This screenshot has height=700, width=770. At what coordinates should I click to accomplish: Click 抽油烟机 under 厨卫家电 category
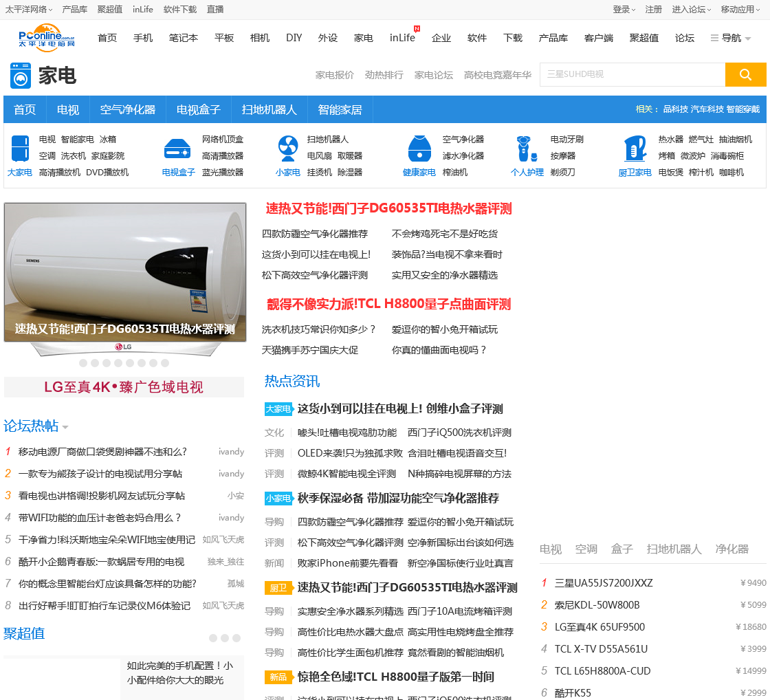735,139
